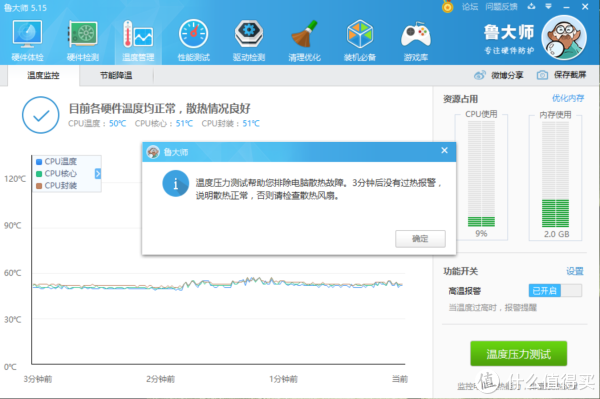Open the title bar dropdown menu arrow
This screenshot has height=399, width=600.
(x=548, y=7)
